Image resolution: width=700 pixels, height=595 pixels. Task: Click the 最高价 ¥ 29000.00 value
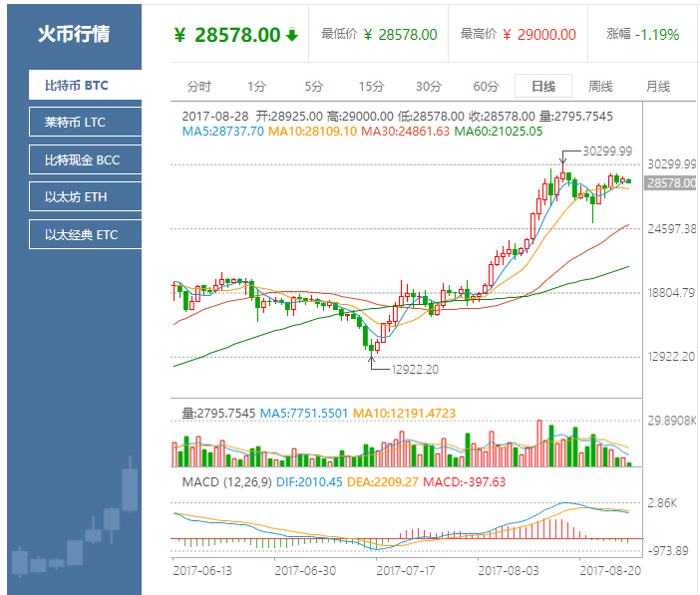coord(539,34)
